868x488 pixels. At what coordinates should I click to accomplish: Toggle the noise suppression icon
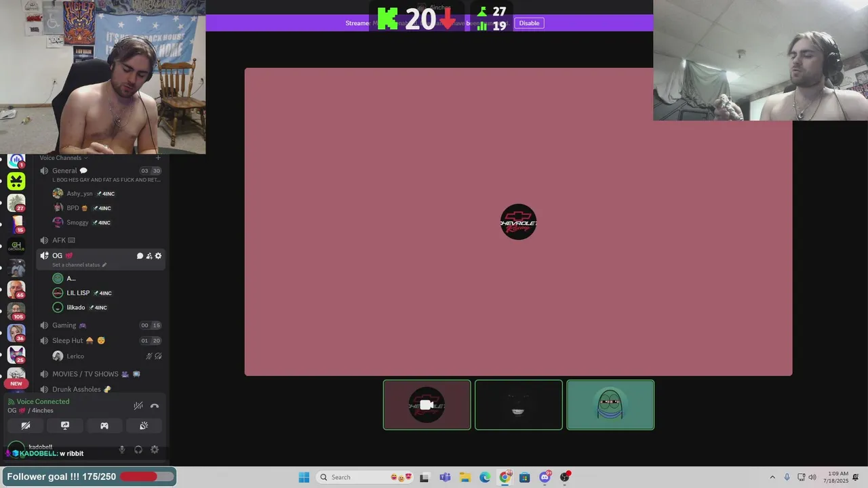pyautogui.click(x=138, y=406)
